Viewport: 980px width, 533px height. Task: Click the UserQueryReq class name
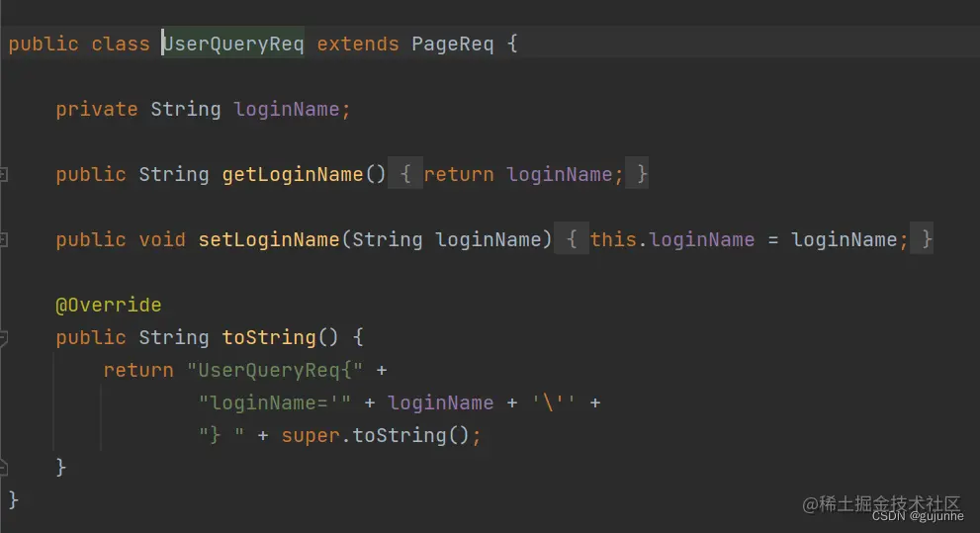pyautogui.click(x=233, y=44)
